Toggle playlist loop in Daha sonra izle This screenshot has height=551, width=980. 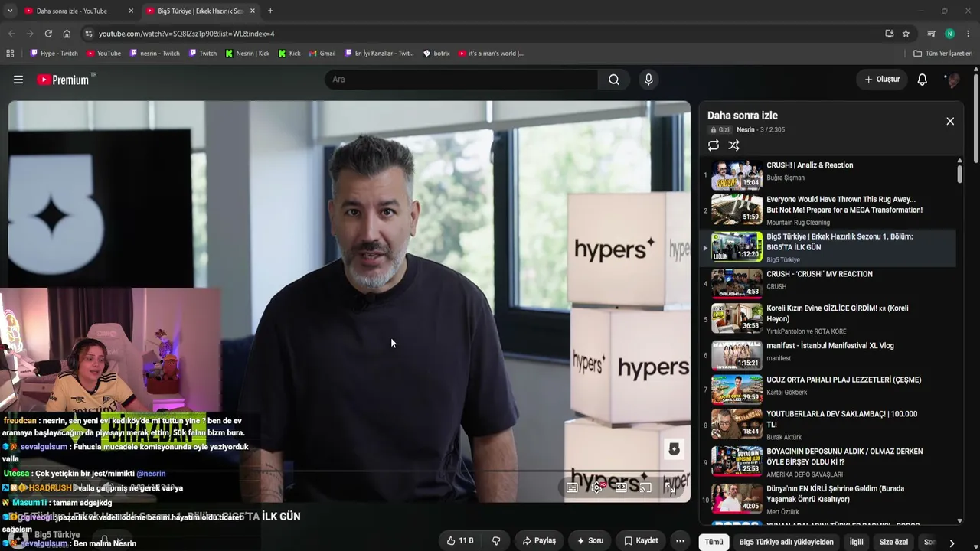tap(714, 145)
